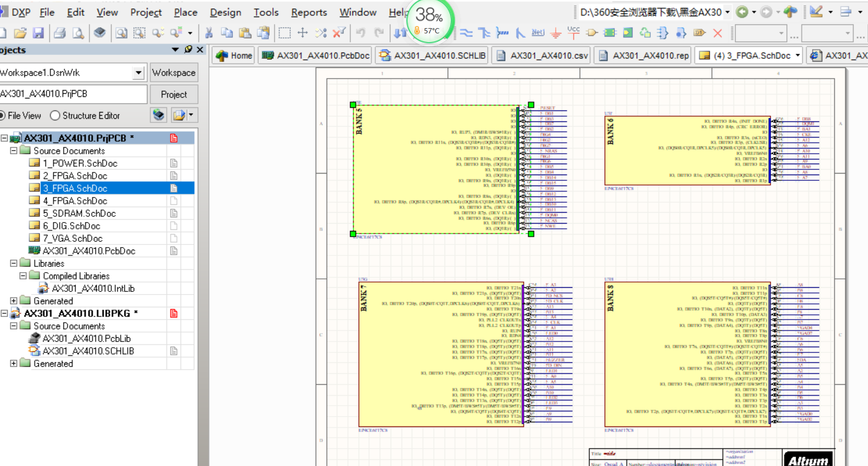
Task: Place a GND power port
Action: click(556, 33)
